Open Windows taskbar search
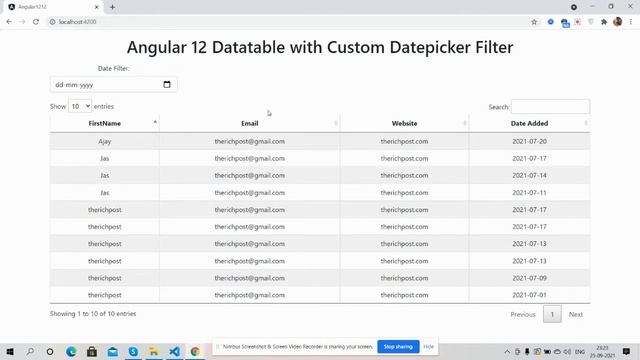This screenshot has width=640, height=360. click(30, 351)
